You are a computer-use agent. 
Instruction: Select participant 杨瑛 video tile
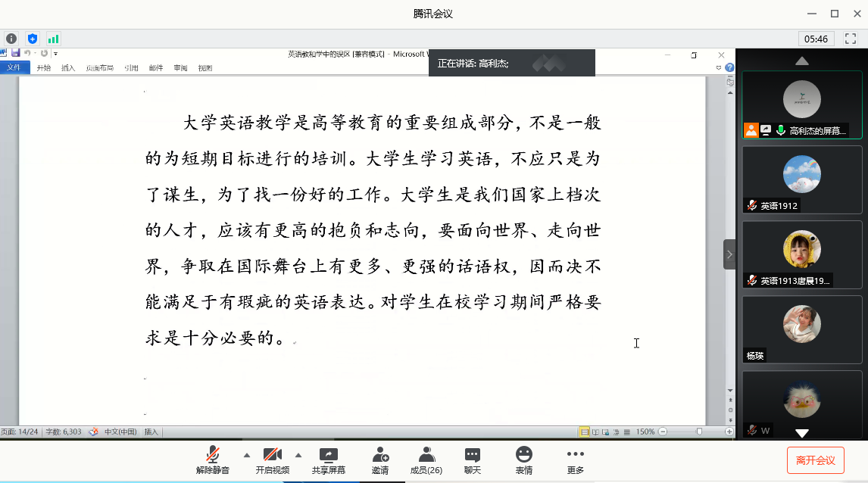point(801,329)
